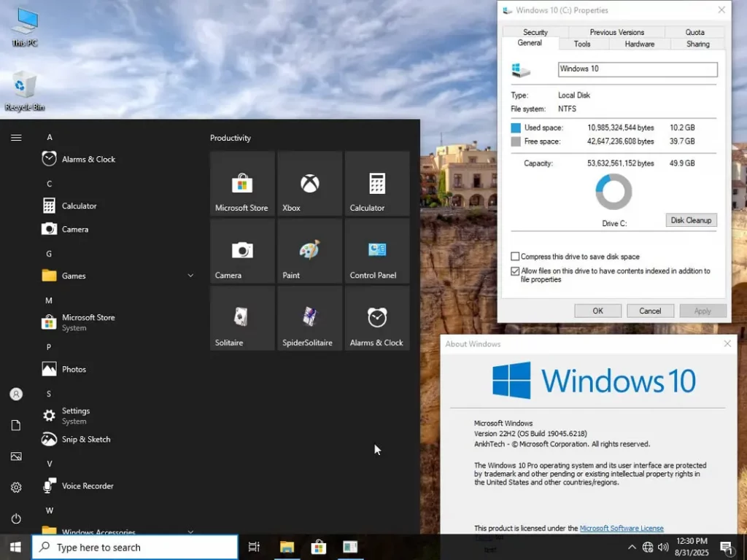Screen dimensions: 747x560
Task: Show hidden tray icons chevron
Action: tap(632, 547)
